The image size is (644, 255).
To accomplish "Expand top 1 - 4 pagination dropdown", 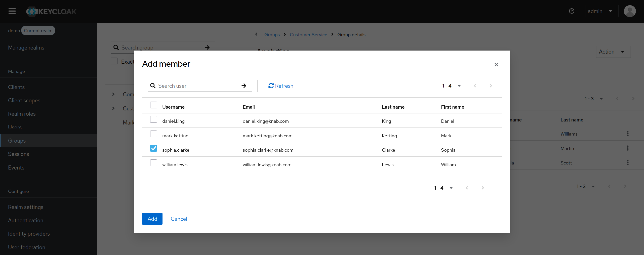I will (451, 86).
